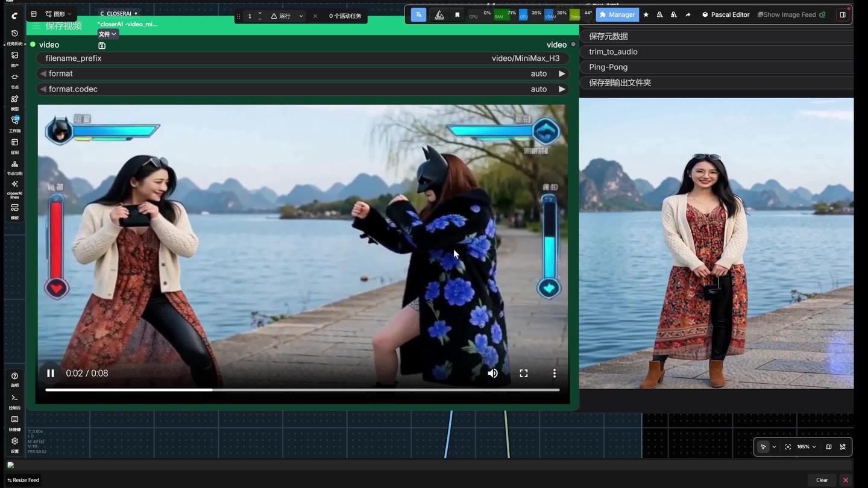The width and height of the screenshot is (868, 488).
Task: Click the Resize Feed button
Action: tap(24, 480)
